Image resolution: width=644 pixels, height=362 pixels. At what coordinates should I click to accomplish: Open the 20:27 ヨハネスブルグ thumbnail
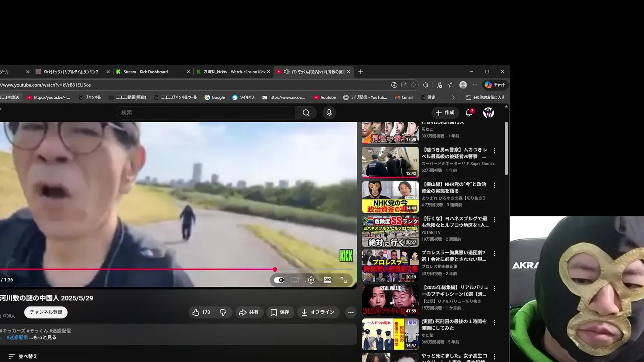(390, 231)
